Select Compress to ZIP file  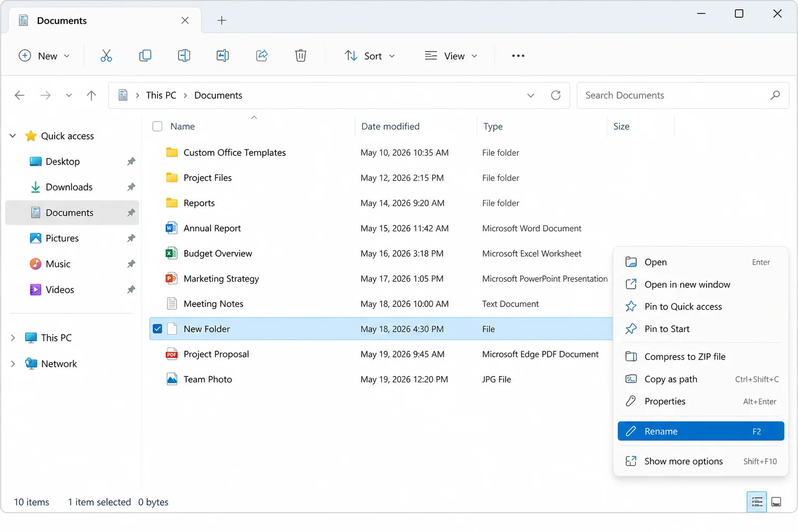point(701,357)
